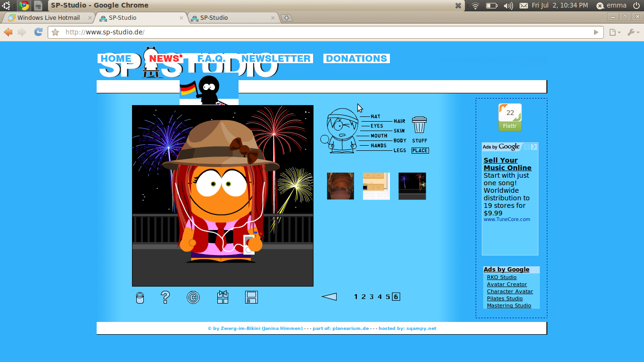Go to page 5
The image size is (644, 362).
click(388, 296)
